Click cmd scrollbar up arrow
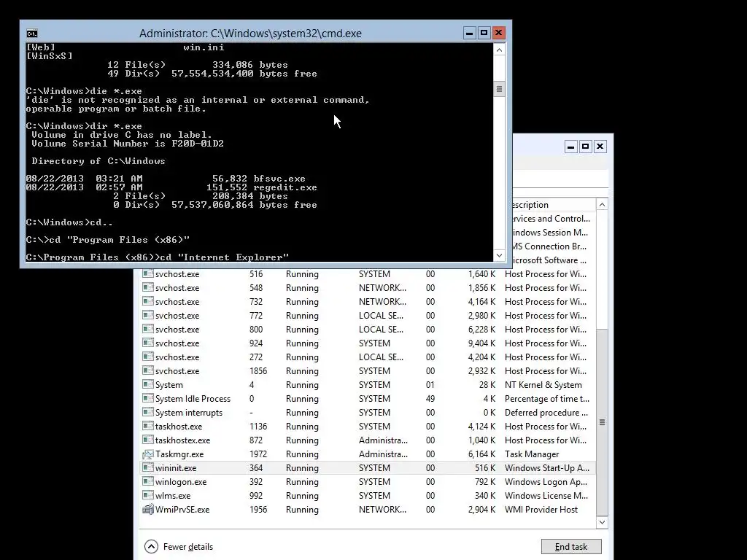The image size is (747, 560). coord(499,50)
